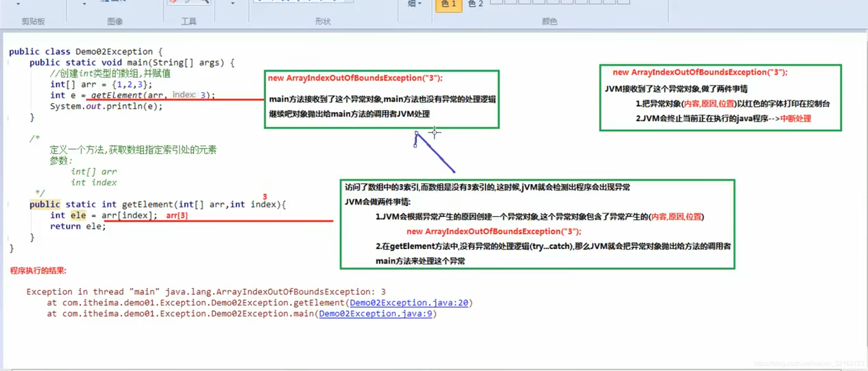Click the 'System.out.println(e);' line

(106, 106)
